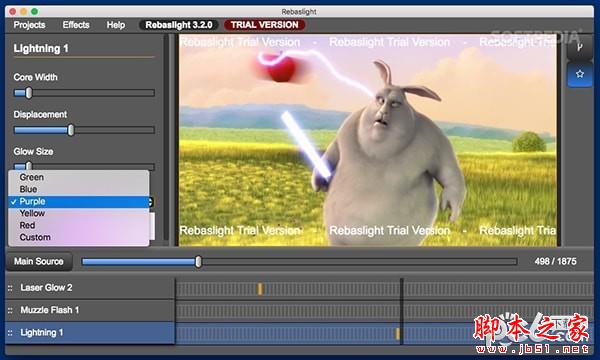Screen dimensions: 600x360
Task: Click the Lightning 1 panel heading
Action: point(41,49)
